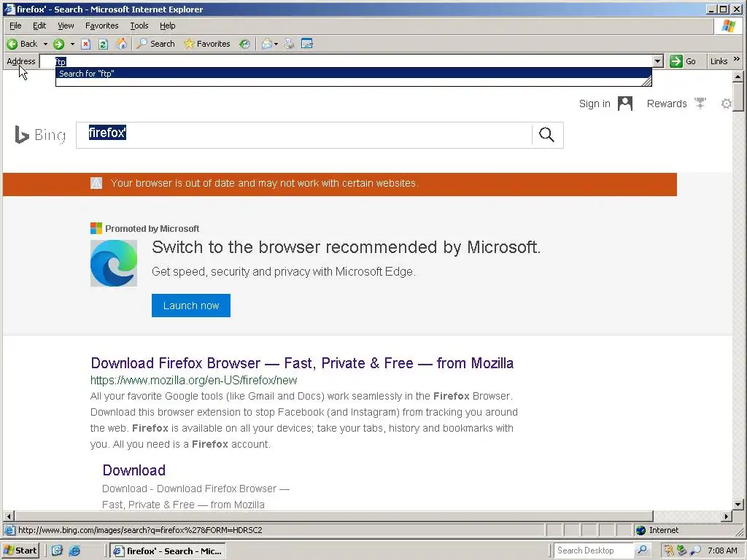Launch Internet Explorer from quick launch
This screenshot has height=560, width=747.
(75, 551)
